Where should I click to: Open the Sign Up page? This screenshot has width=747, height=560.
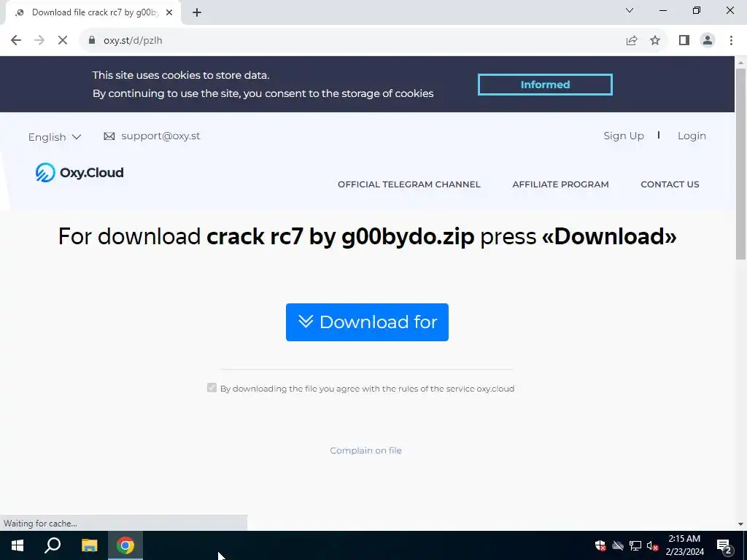[x=624, y=136]
